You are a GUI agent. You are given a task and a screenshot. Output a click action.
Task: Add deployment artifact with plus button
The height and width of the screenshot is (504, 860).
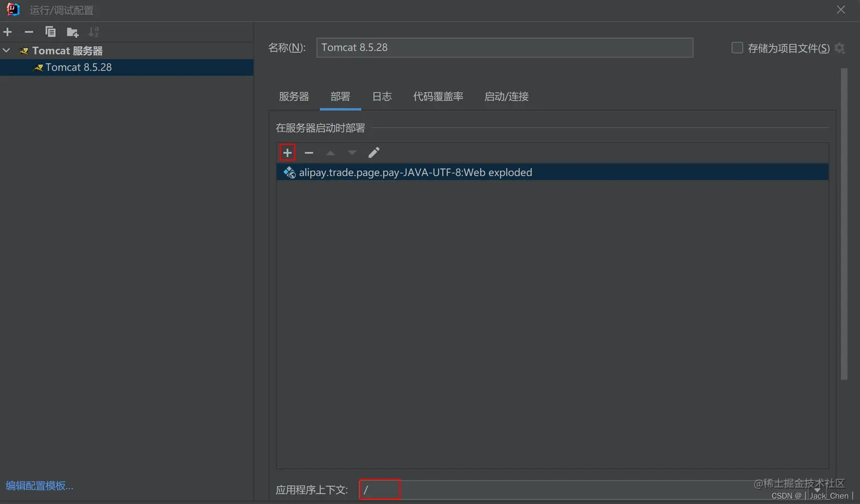287,152
